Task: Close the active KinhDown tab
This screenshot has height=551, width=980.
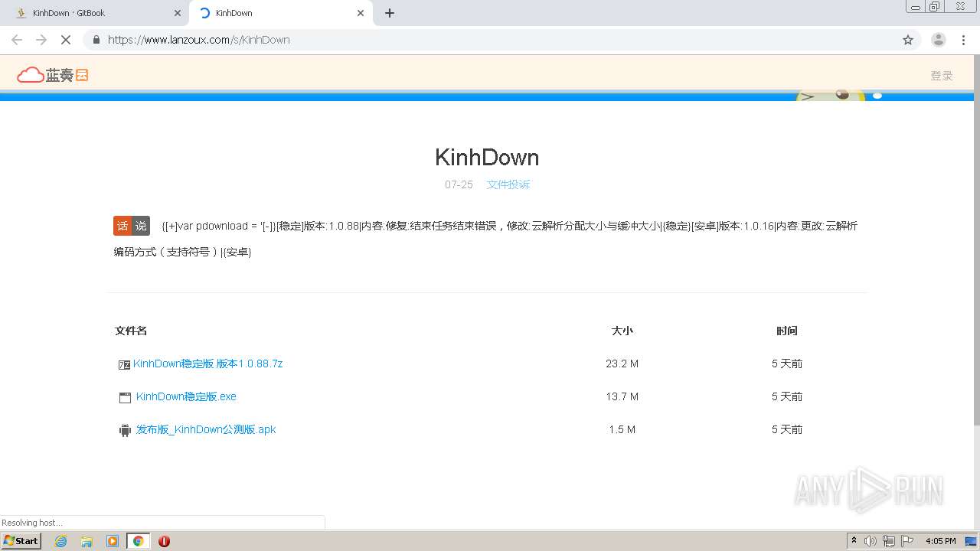Action: click(x=361, y=13)
